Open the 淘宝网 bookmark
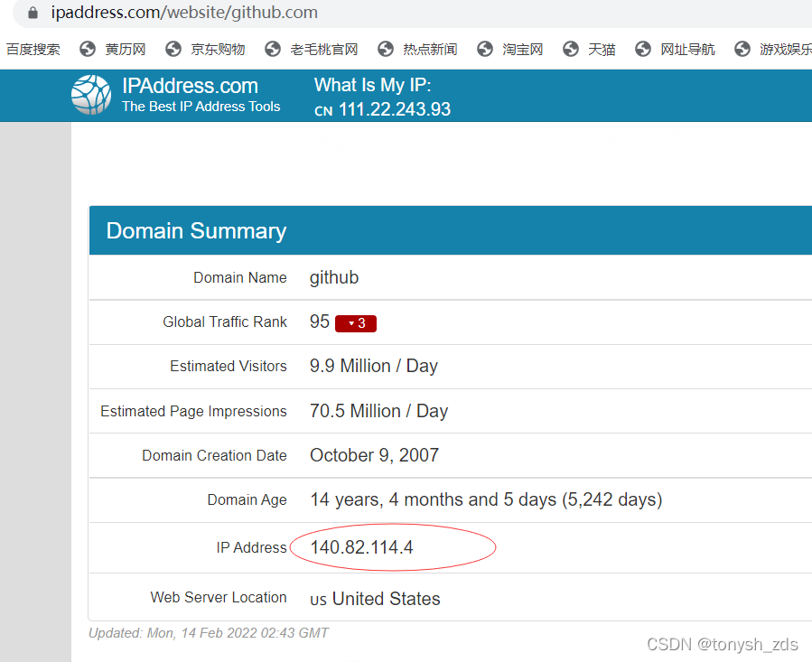The width and height of the screenshot is (812, 662). [523, 49]
